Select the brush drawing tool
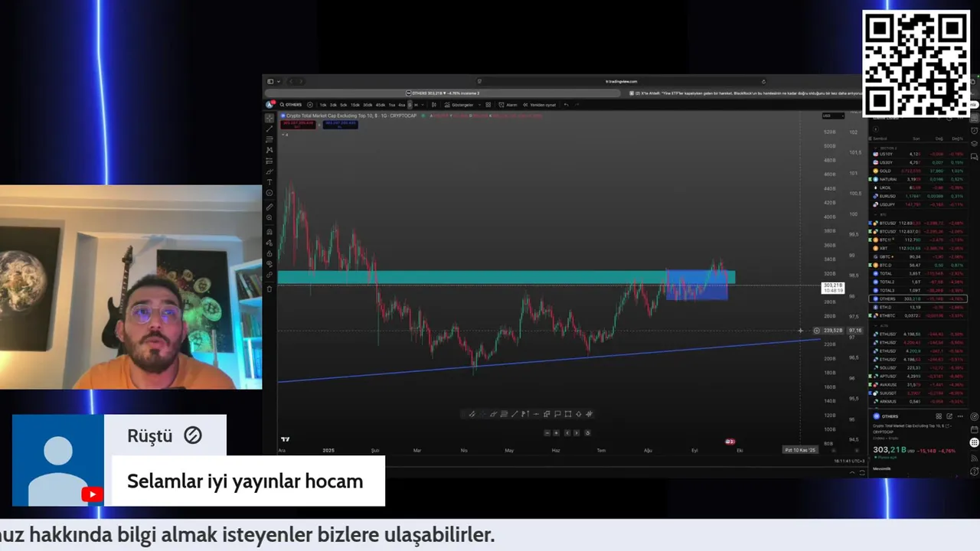 click(269, 171)
